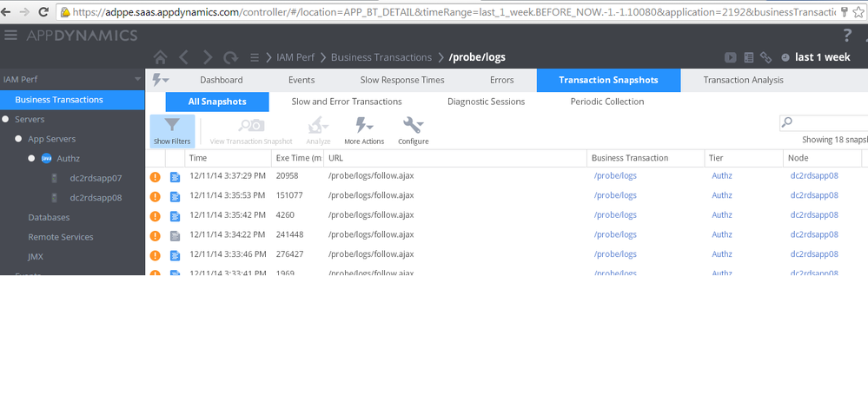Click the browser reload button
The image size is (868, 408).
pyautogui.click(x=43, y=11)
